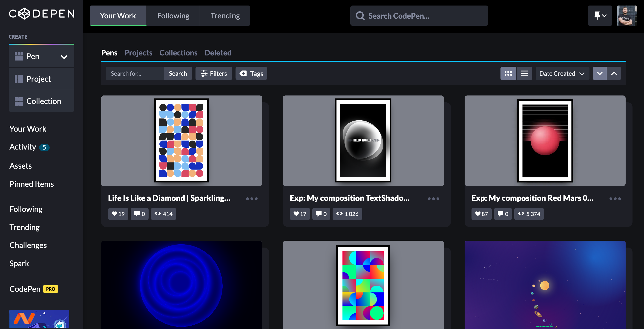Screen dimensions: 644x329
Task: Open Activity in the sidebar
Action: coord(23,147)
